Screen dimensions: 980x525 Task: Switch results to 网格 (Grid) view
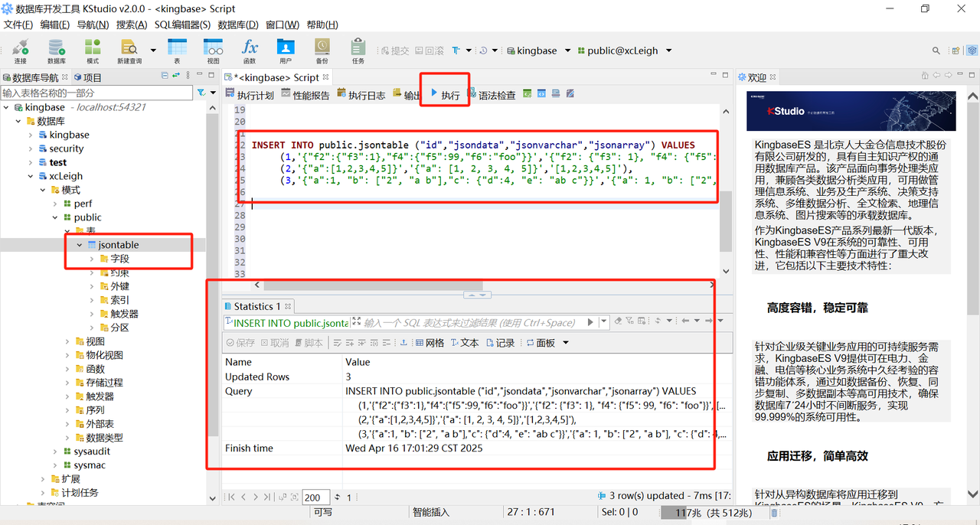point(430,343)
